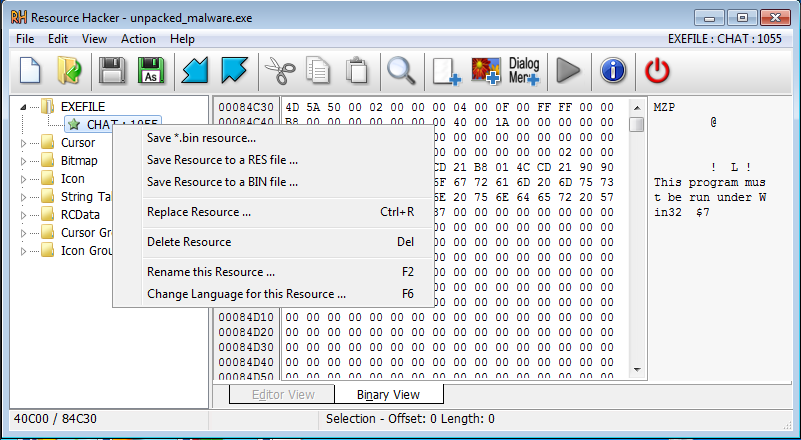Click Add image resource icon
The height and width of the screenshot is (440, 801).
pyautogui.click(x=485, y=71)
